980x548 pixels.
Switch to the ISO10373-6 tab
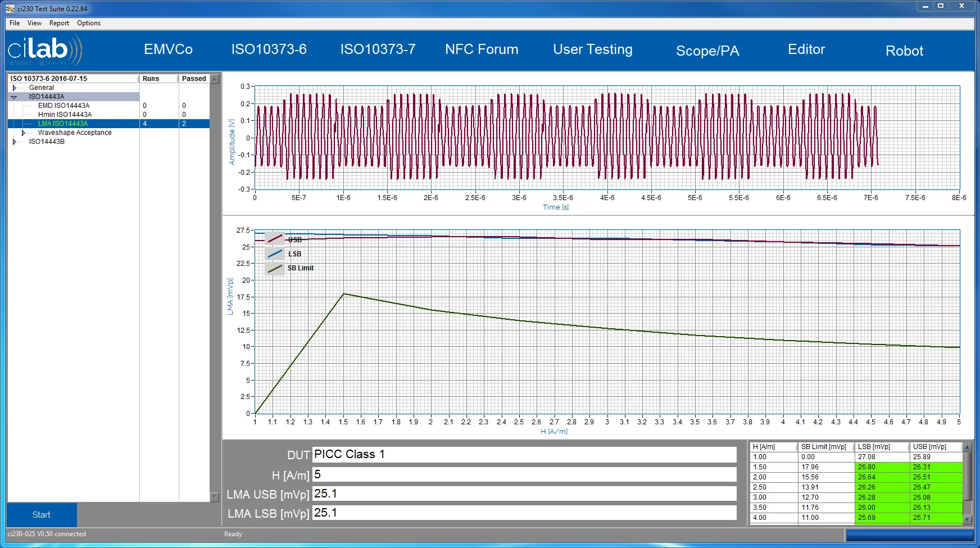pos(269,49)
